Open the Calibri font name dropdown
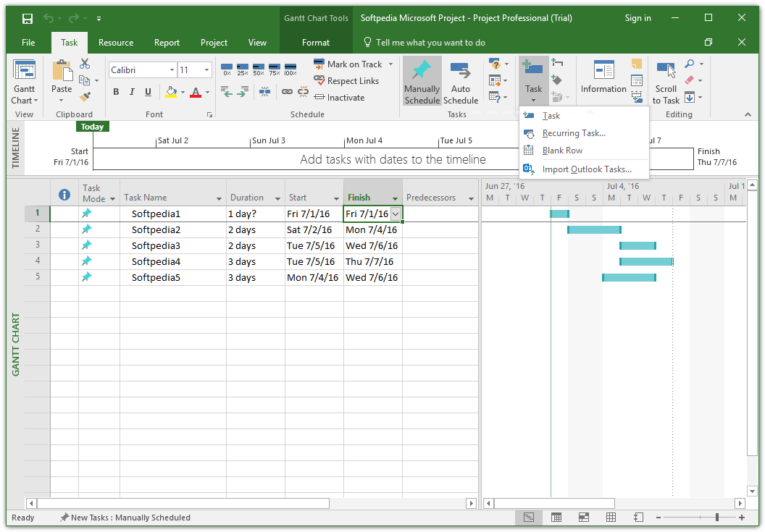The image size is (765, 532). coord(172,70)
